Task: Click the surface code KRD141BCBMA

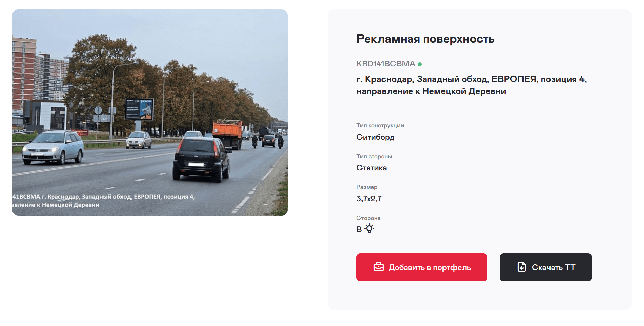Action: point(386,64)
